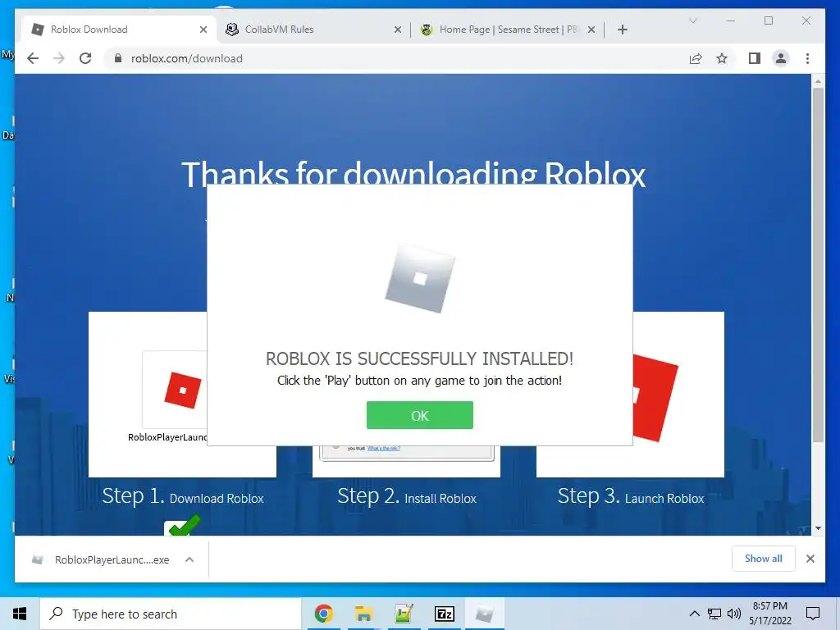The width and height of the screenshot is (840, 630).
Task: Click ROBLOX IS SUCCESSFULLY INSTALLED! heading
Action: point(419,358)
